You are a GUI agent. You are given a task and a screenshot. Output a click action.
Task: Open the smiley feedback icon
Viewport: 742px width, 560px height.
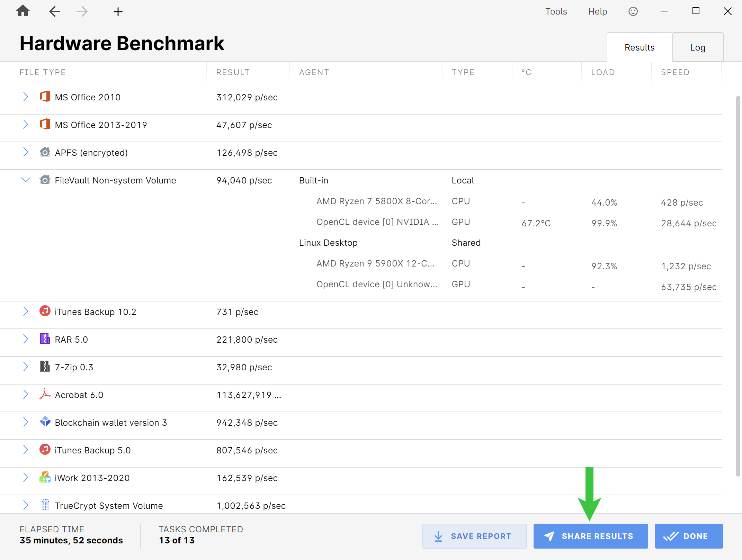pyautogui.click(x=633, y=11)
